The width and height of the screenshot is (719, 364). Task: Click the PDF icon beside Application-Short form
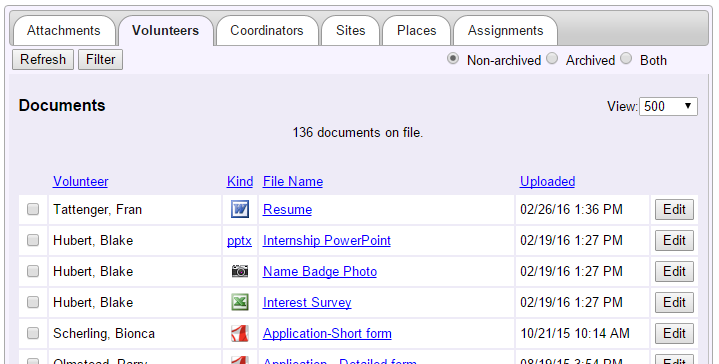click(x=240, y=334)
